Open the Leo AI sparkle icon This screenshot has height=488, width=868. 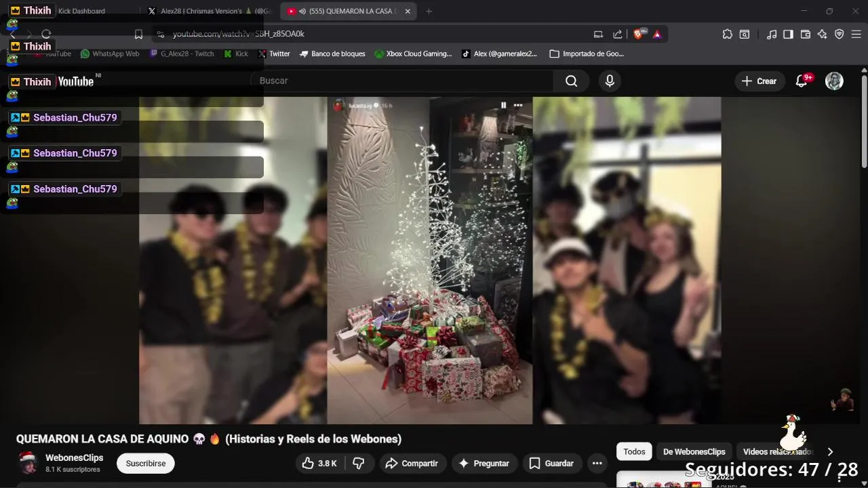point(823,34)
